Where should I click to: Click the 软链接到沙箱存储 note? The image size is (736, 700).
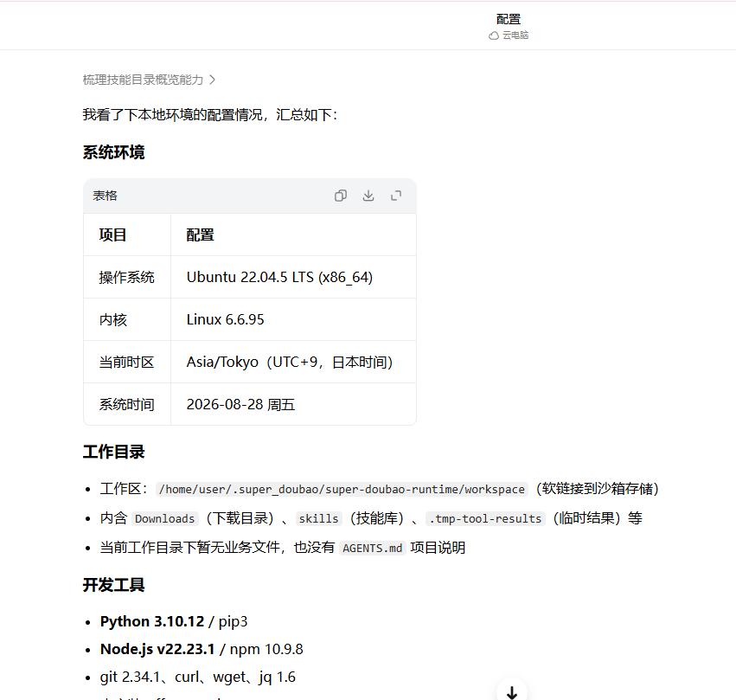coord(598,489)
